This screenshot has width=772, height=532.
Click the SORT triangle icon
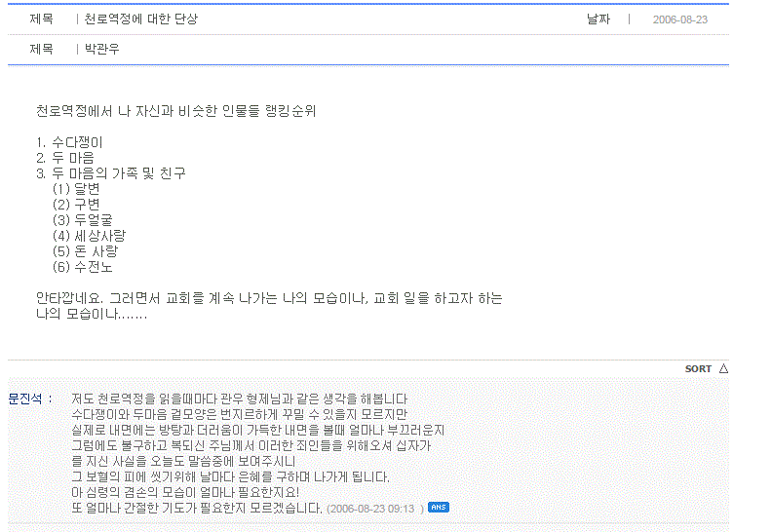[723, 368]
